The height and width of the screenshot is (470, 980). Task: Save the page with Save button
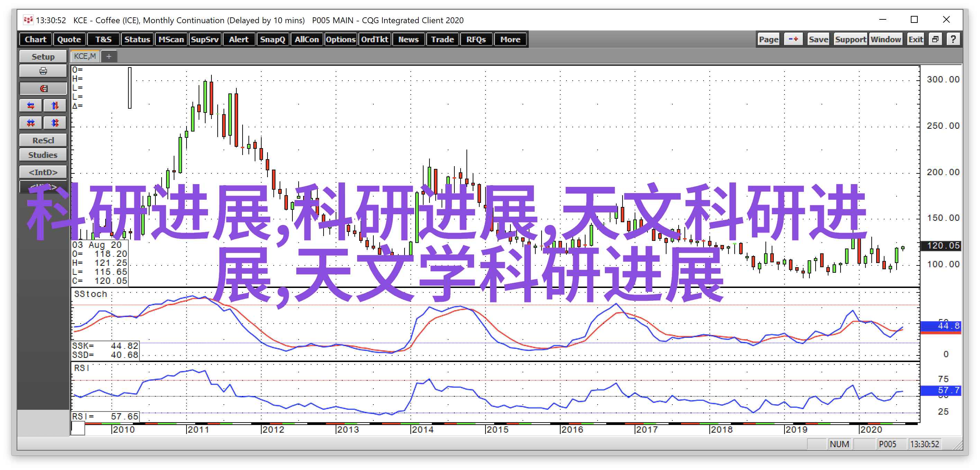pyautogui.click(x=818, y=39)
